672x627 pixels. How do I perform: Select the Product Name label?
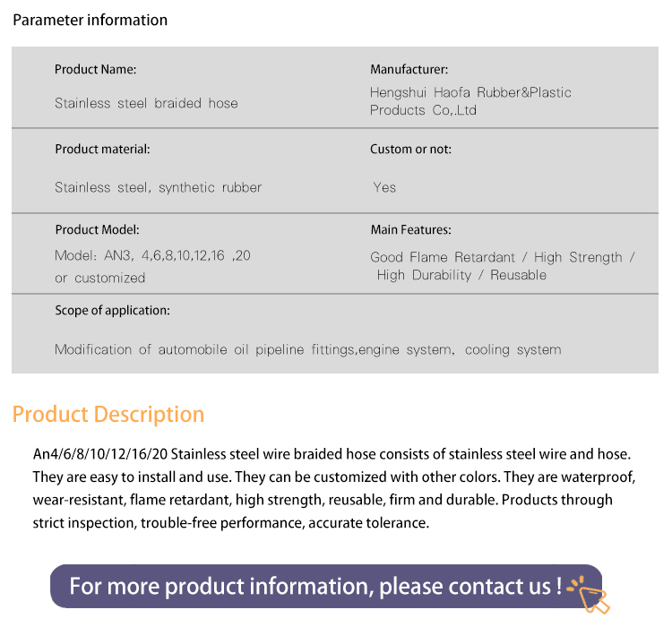click(x=95, y=70)
